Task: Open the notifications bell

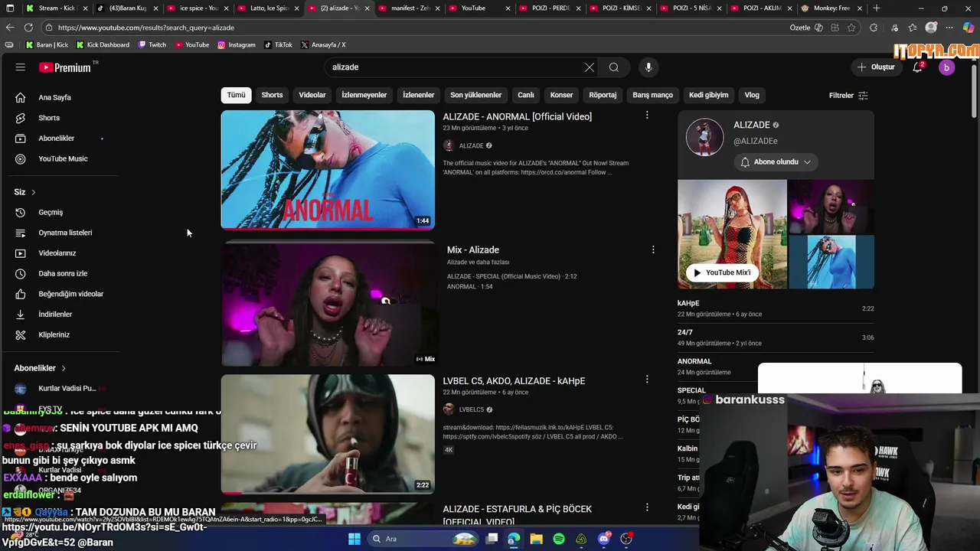Action: point(917,67)
